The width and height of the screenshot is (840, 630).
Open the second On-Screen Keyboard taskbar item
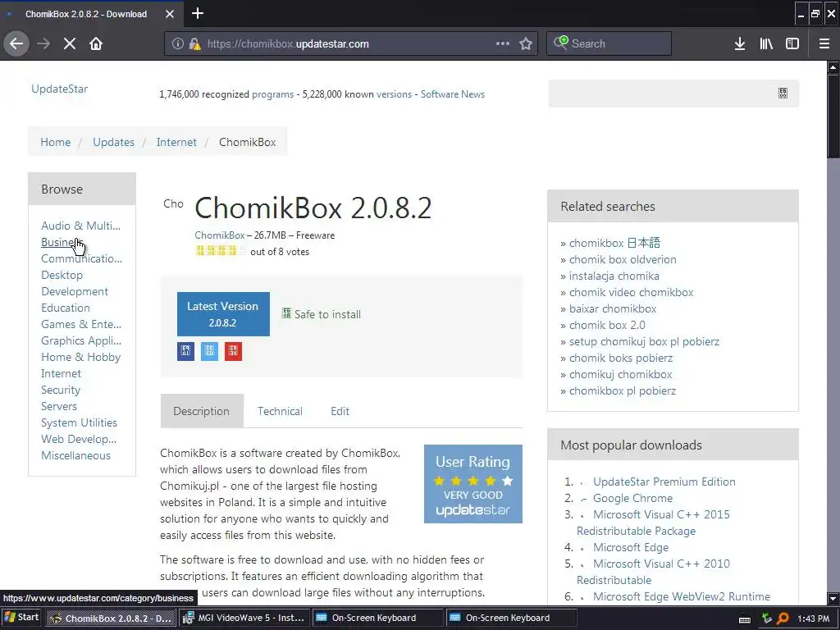point(512,618)
